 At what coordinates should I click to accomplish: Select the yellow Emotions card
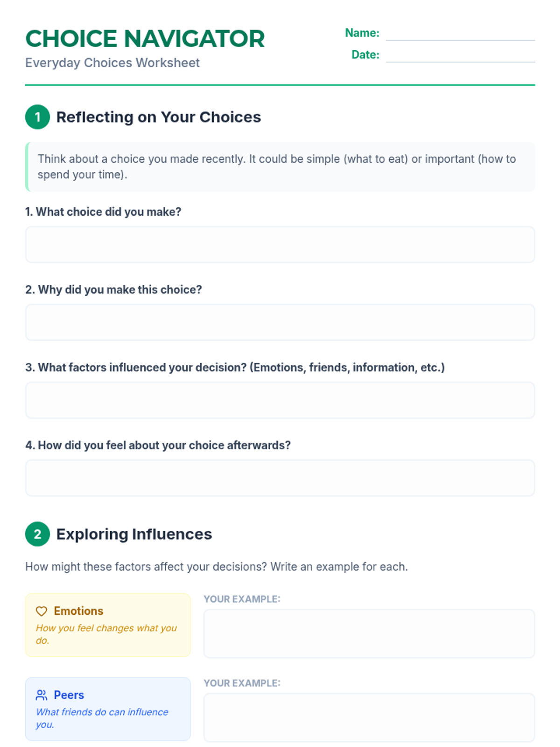(108, 625)
